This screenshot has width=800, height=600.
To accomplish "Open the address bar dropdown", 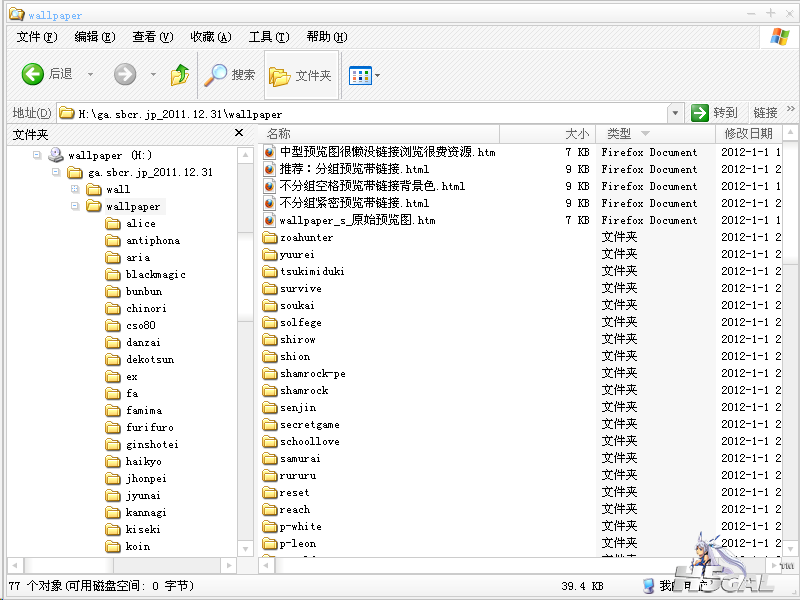I will [675, 113].
